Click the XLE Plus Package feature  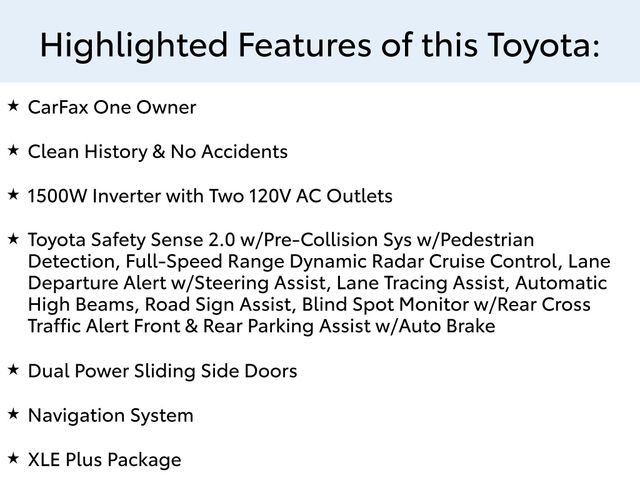pyautogui.click(x=104, y=460)
